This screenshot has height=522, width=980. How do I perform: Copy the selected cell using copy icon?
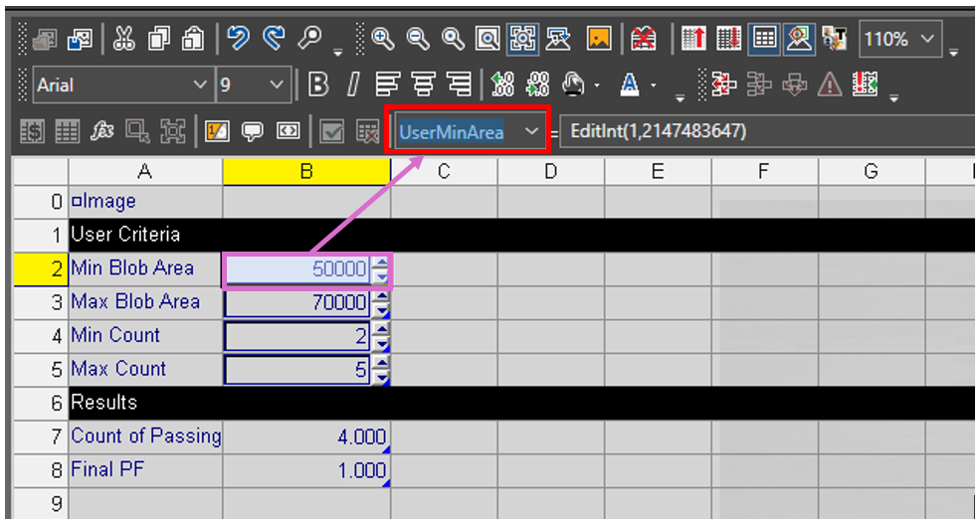(159, 40)
